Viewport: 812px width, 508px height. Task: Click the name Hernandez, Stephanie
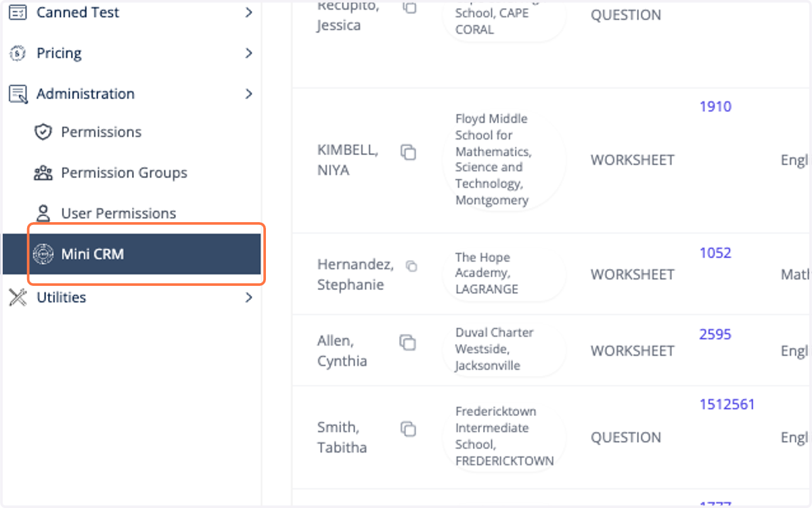pyautogui.click(x=355, y=274)
